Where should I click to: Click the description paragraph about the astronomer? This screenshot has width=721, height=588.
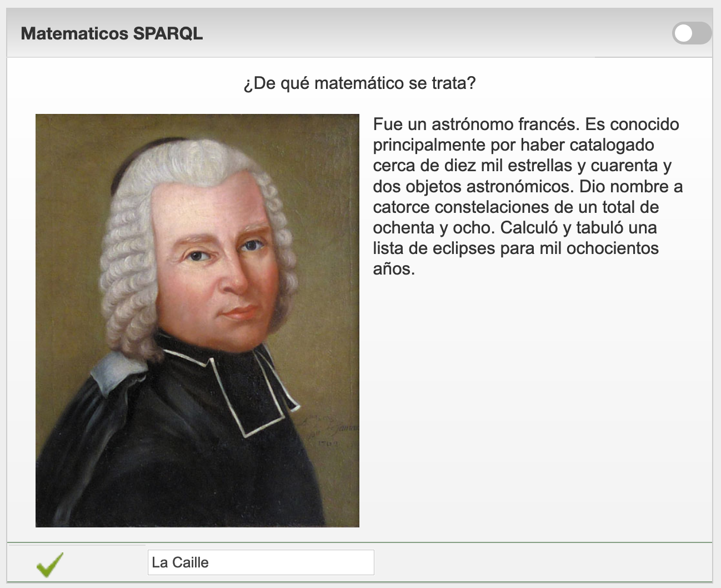(527, 196)
